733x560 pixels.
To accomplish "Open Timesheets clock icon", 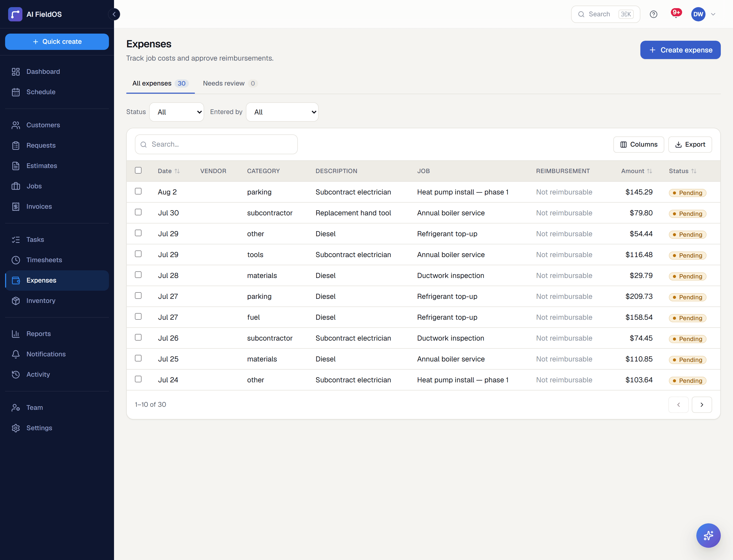I will point(16,260).
